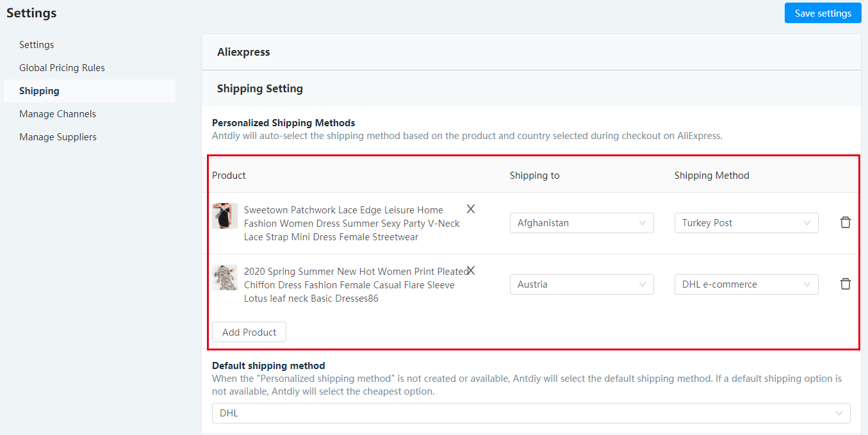This screenshot has width=868, height=435.
Task: Click the Personalized Shipping Methods heading
Action: click(x=283, y=122)
